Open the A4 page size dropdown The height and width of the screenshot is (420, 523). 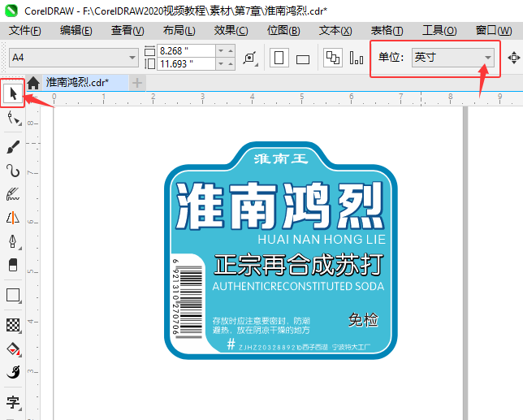click(132, 58)
